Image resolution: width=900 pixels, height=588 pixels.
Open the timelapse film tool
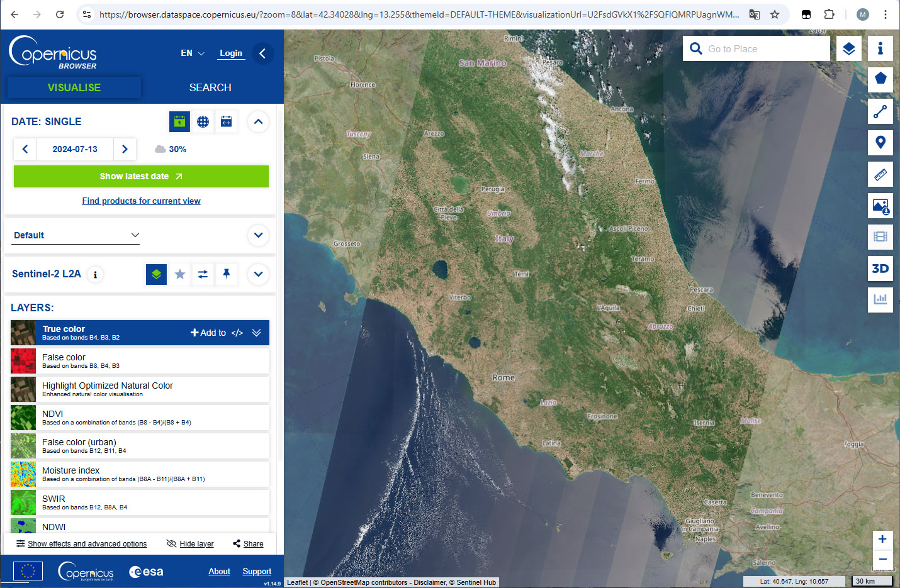(x=880, y=237)
